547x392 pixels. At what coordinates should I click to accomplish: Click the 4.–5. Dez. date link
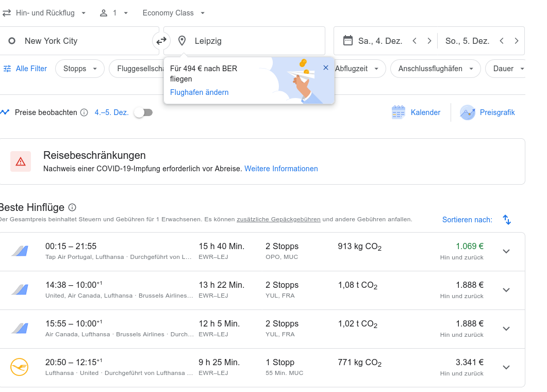112,112
